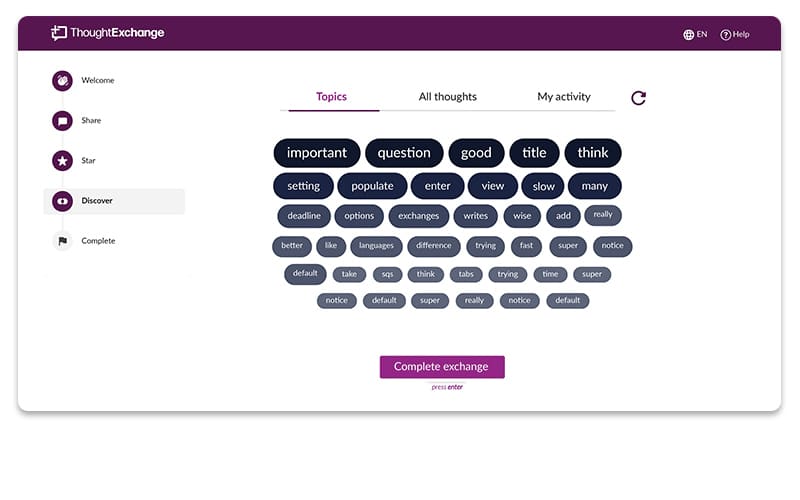Click the Welcome step icon
The width and height of the screenshot is (800, 500).
(x=62, y=81)
